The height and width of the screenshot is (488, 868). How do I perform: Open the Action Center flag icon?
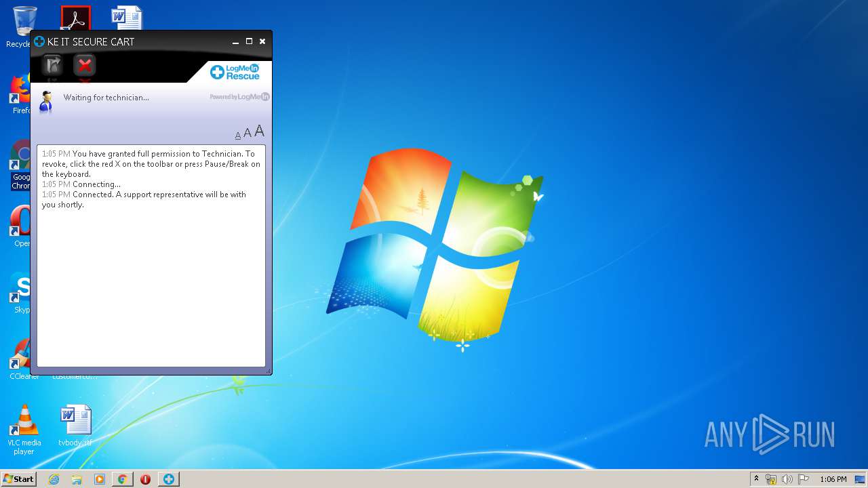pos(804,479)
